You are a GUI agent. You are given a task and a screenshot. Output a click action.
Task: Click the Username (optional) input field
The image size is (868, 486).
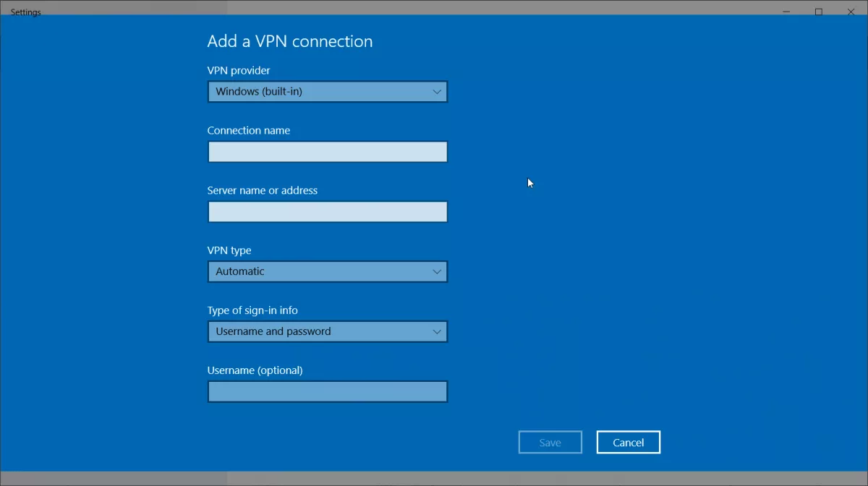(x=328, y=392)
